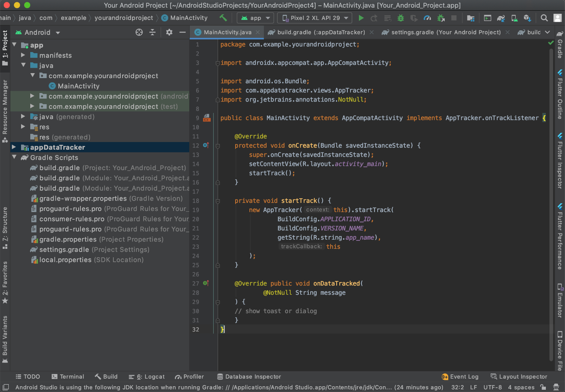
Task: Open the AVD Manager icon
Action: (x=514, y=18)
